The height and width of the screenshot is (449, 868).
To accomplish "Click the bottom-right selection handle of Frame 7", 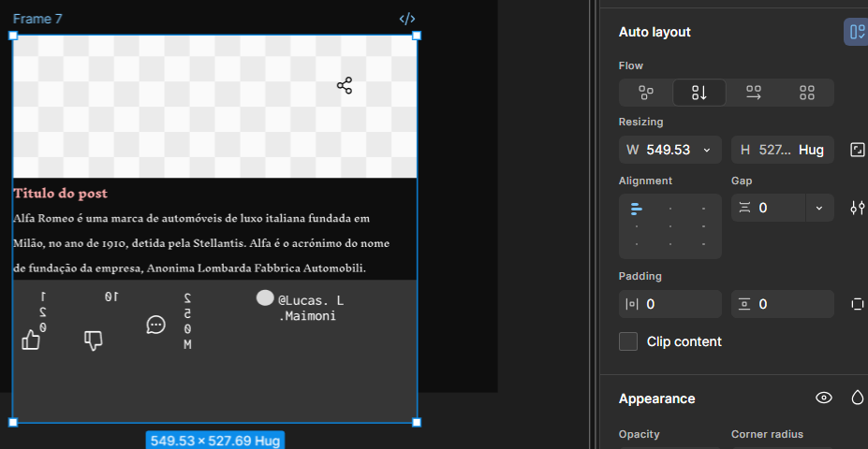I will 417,423.
